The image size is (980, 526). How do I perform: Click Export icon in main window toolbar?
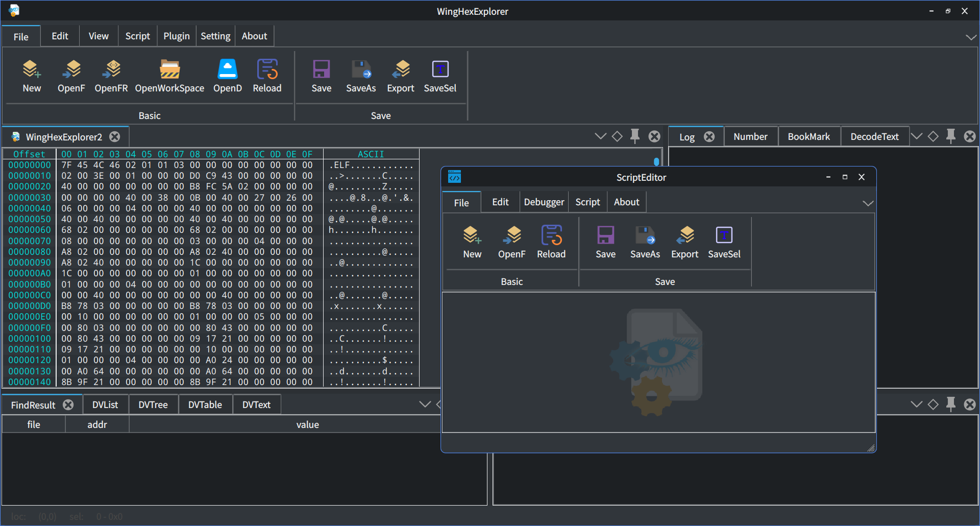point(401,69)
